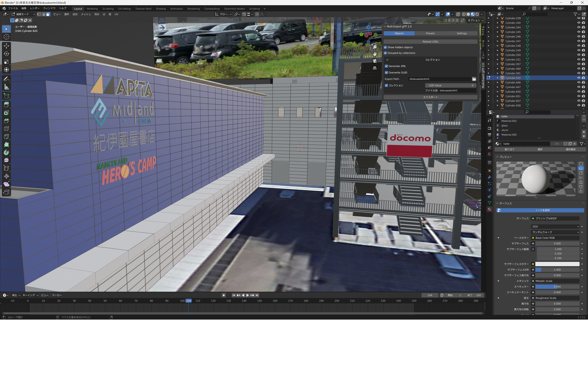Open the Settings tab in Multi-Export
The image size is (588, 371).
[462, 33]
